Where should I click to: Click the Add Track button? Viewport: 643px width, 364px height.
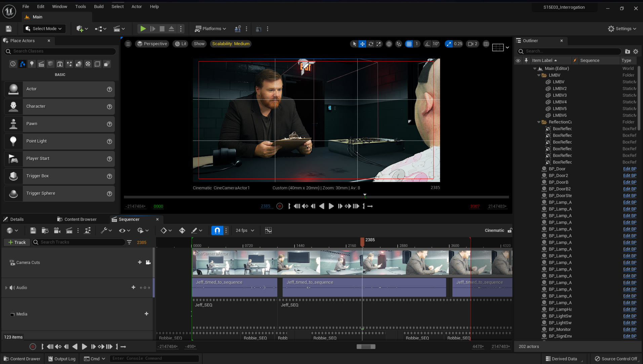click(x=17, y=242)
